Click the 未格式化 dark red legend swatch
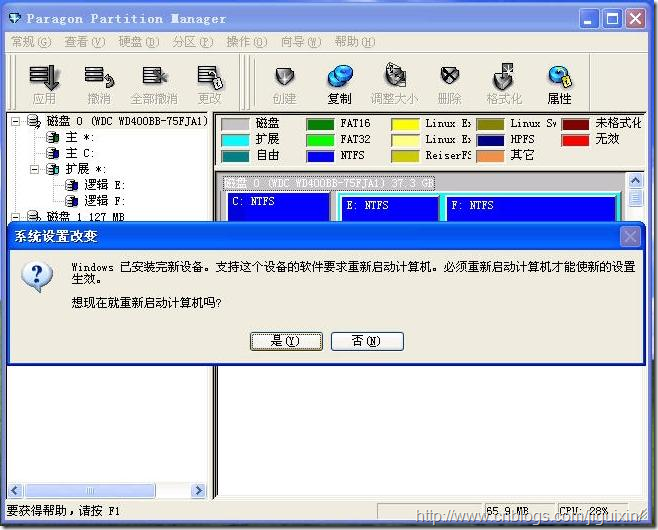This screenshot has width=658, height=530. (x=575, y=124)
